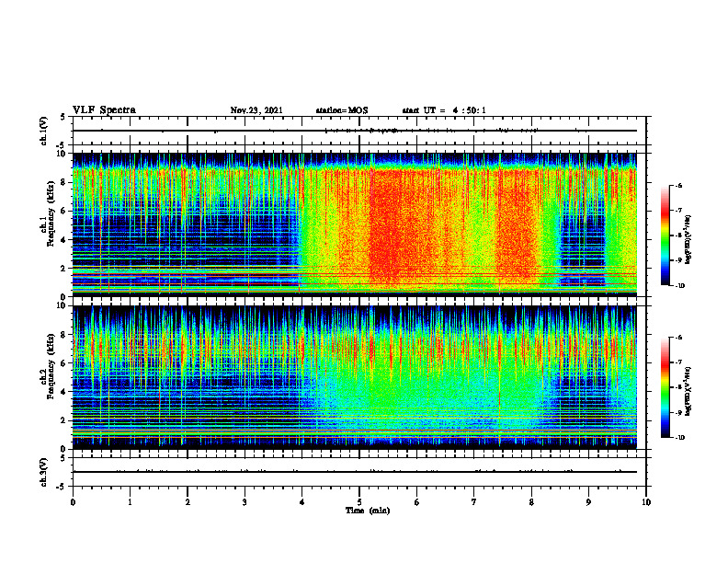Click the "-6" label on ch.1 color bar
Viewport: 728px width, 563px height.
coord(678,185)
